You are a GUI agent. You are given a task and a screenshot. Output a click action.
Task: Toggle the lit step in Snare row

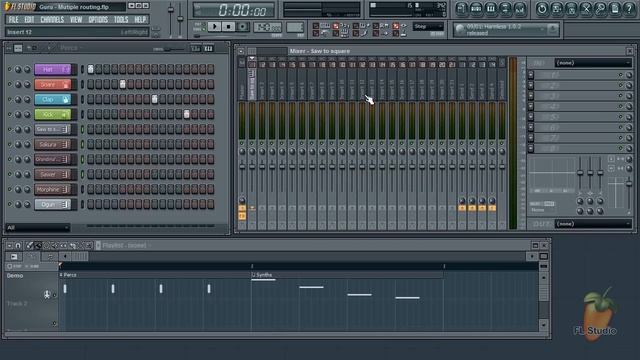click(x=122, y=84)
